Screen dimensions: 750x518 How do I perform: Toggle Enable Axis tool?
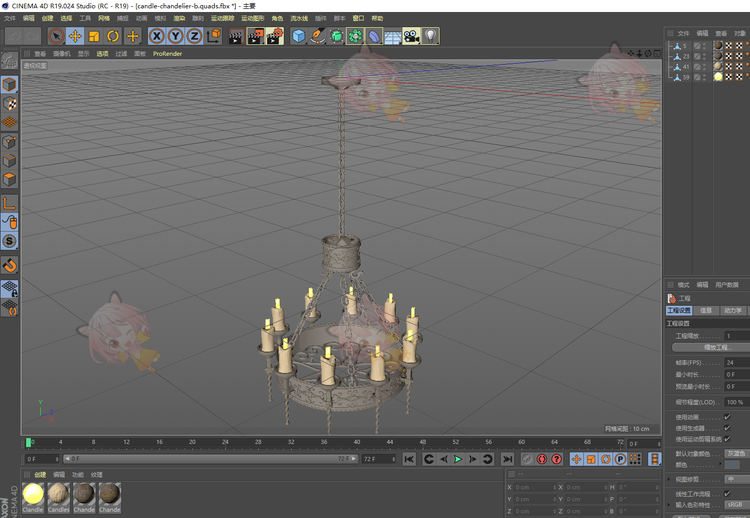click(x=10, y=204)
